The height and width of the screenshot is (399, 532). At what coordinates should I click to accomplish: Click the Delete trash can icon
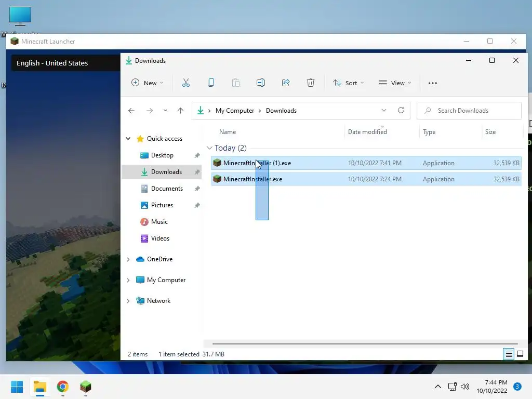click(x=311, y=83)
